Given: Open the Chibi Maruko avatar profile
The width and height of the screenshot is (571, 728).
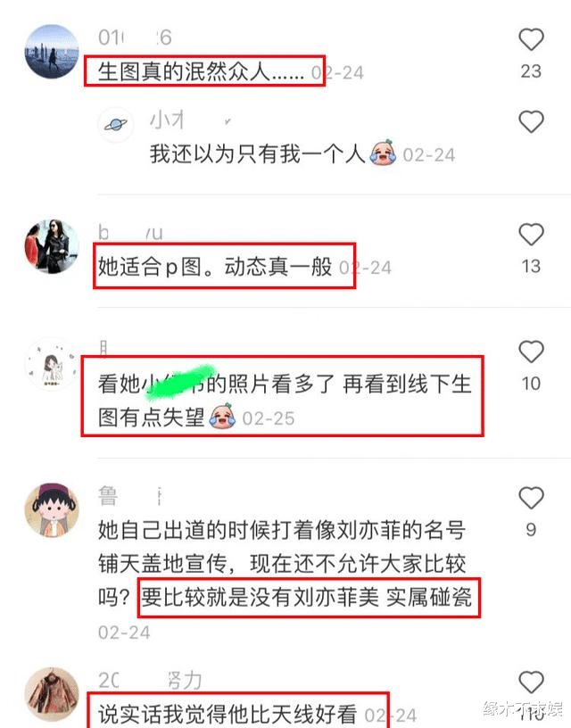Looking at the screenshot, I should point(52,510).
